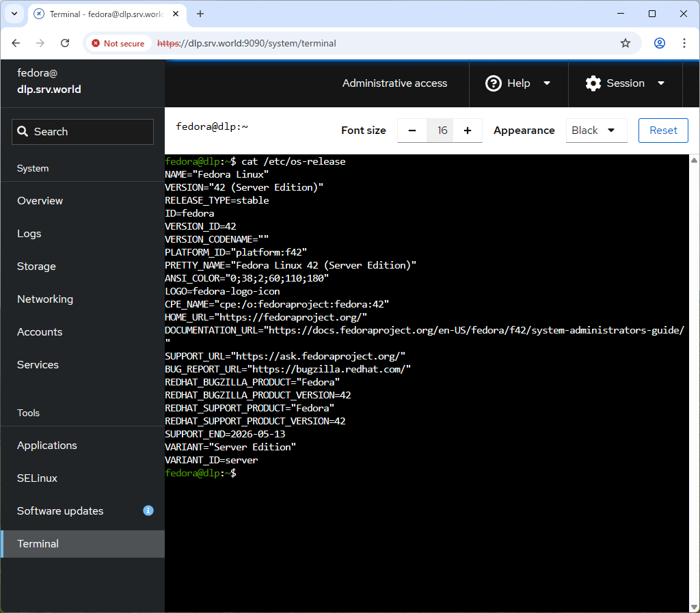Decrease font size with minus button
Viewport: 700px width, 613px height.
(412, 131)
